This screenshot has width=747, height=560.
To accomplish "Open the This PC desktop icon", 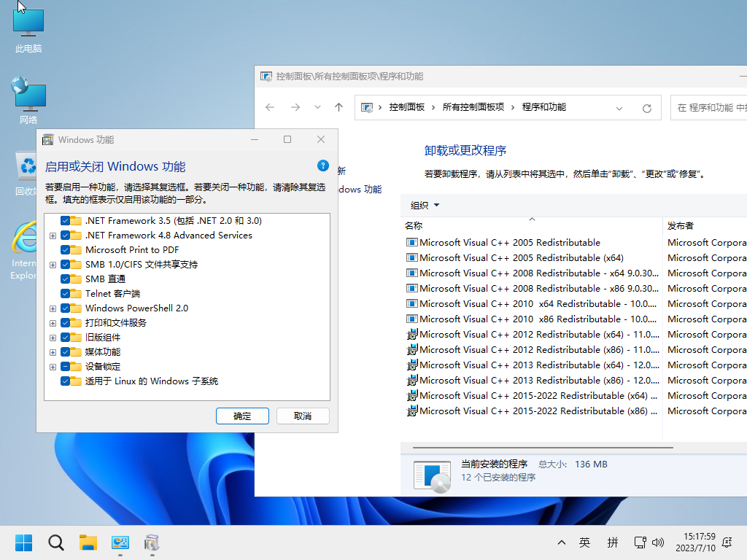I will coord(28,29).
